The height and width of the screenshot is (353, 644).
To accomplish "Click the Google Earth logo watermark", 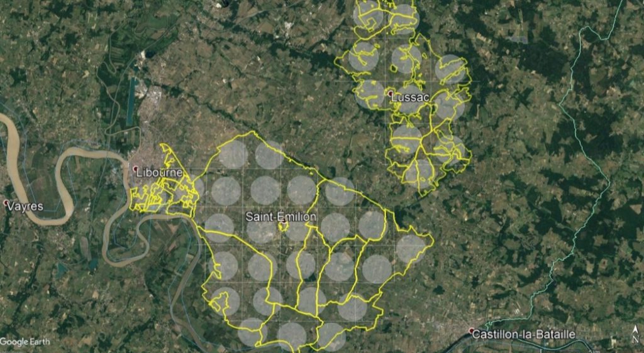I will (25, 341).
